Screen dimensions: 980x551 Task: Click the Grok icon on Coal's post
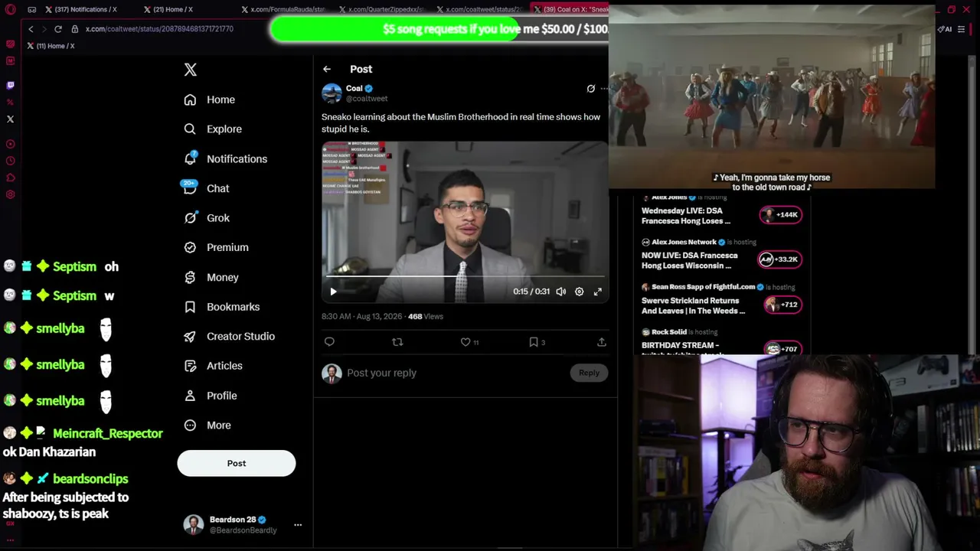pyautogui.click(x=591, y=89)
